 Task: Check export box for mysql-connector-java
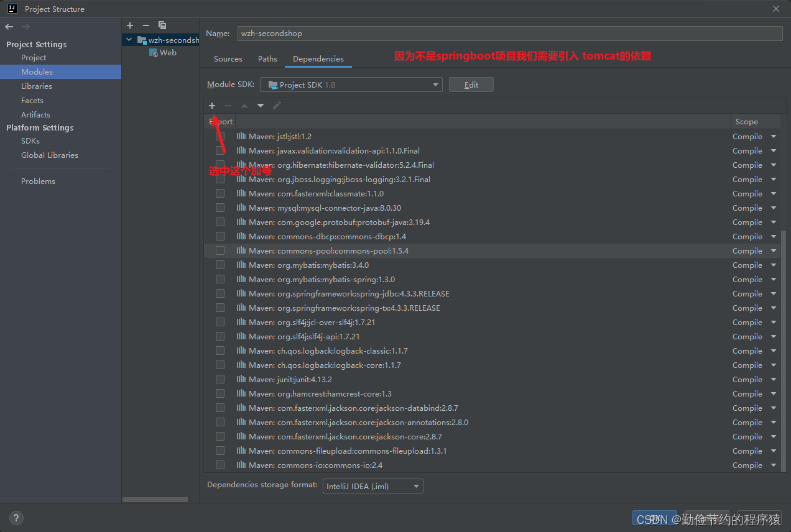point(220,208)
